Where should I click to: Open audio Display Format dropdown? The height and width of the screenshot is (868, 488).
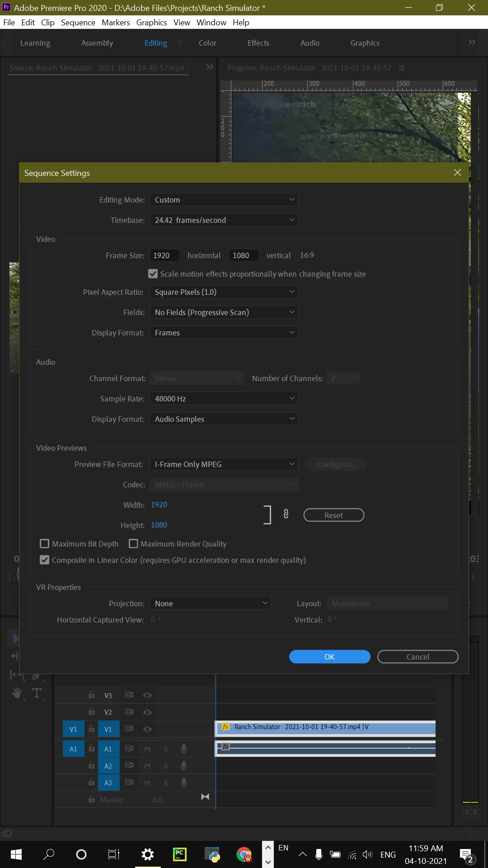click(224, 419)
